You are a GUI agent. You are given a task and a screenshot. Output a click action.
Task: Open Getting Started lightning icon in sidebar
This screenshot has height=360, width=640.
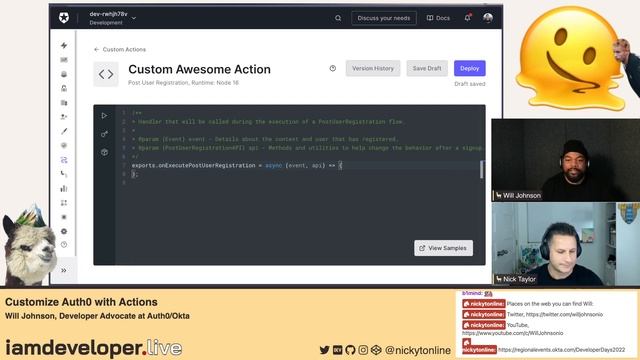64,45
